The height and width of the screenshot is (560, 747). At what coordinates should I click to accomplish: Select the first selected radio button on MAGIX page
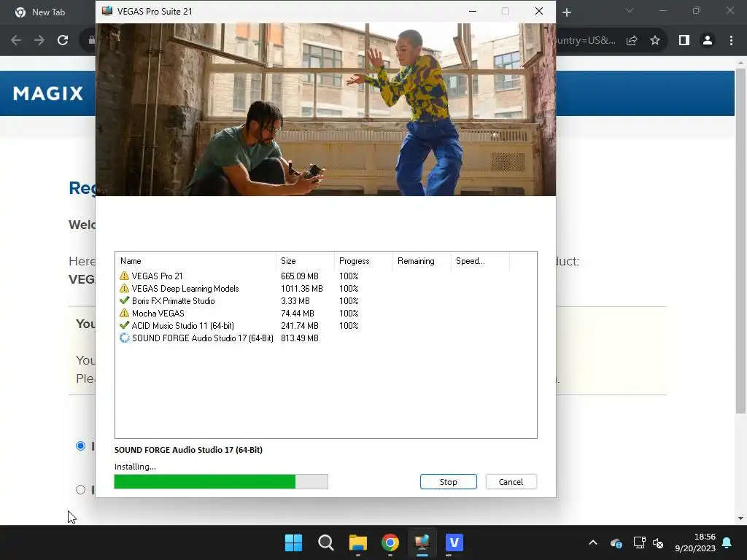point(80,446)
